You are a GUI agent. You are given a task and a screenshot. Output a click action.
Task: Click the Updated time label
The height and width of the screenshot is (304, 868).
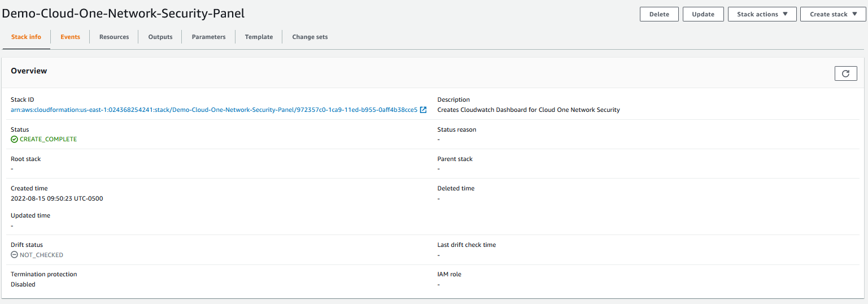pos(30,215)
